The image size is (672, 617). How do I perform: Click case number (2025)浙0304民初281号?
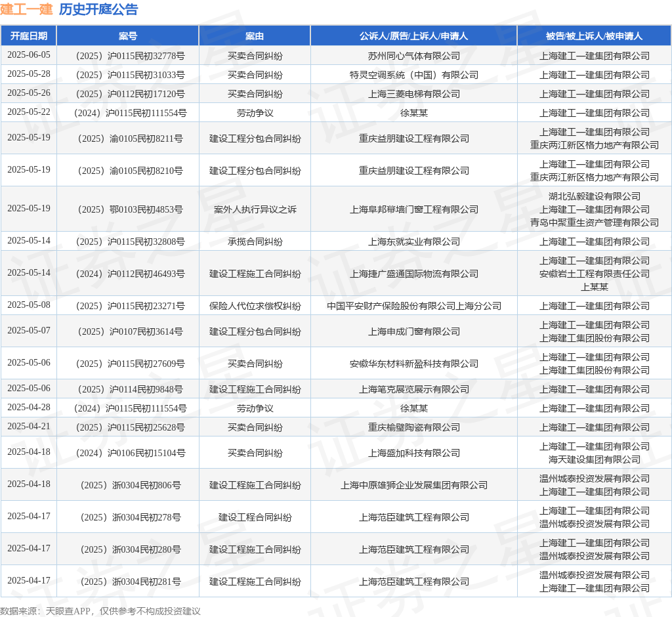point(130,582)
